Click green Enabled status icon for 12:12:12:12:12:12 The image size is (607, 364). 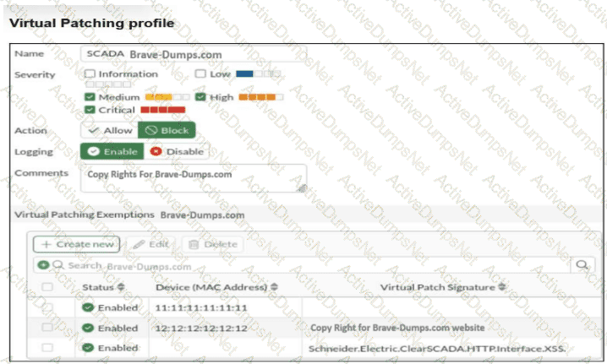pos(88,328)
